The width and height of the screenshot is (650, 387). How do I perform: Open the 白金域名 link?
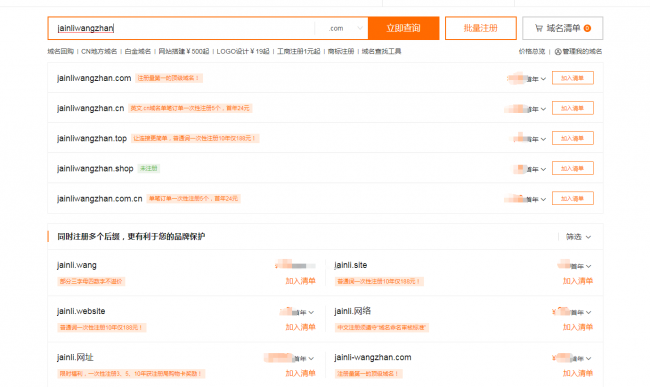pos(138,51)
